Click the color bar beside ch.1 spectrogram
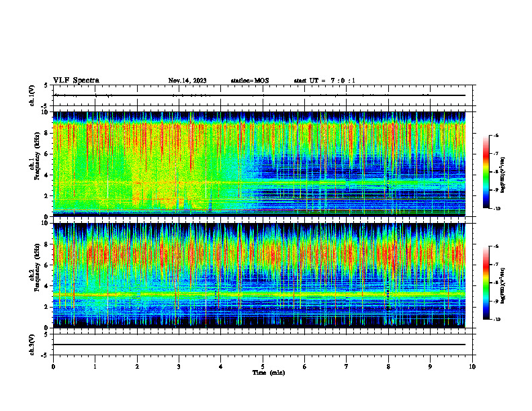 [x=486, y=172]
